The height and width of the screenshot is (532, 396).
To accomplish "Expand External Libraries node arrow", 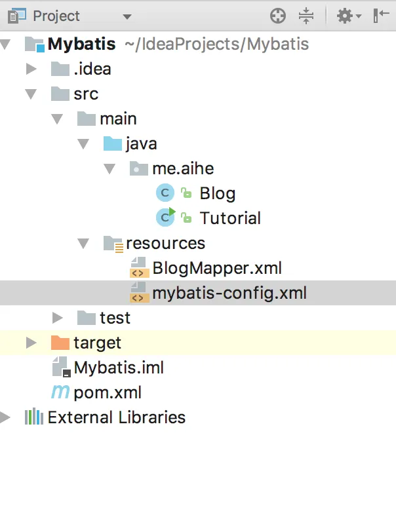I will (5, 417).
